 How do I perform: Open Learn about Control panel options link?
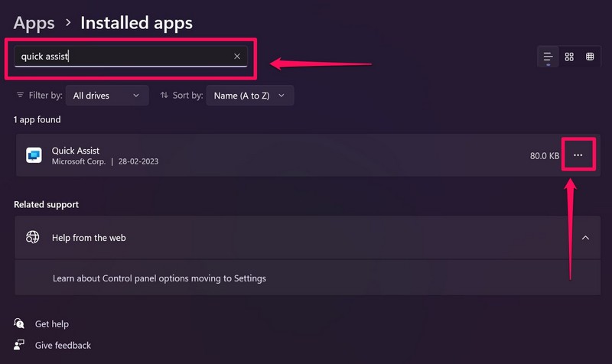coord(159,278)
